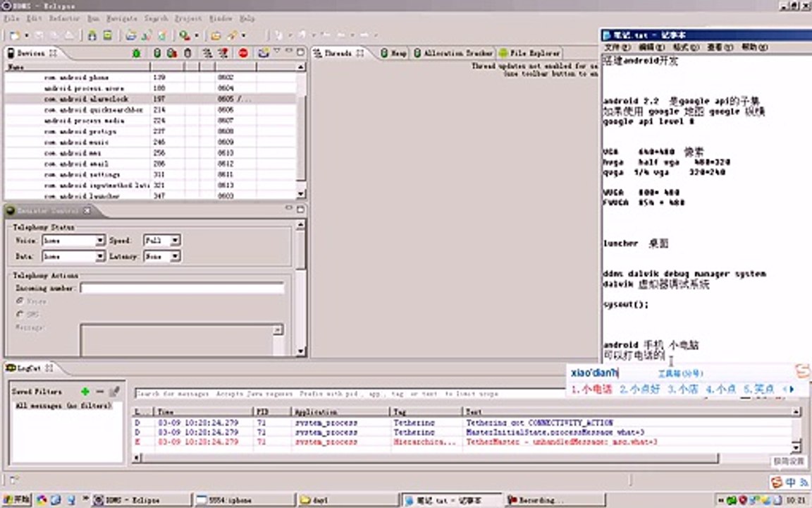This screenshot has width=812, height=508.
Task: Open the Data status dropdown
Action: 100,257
